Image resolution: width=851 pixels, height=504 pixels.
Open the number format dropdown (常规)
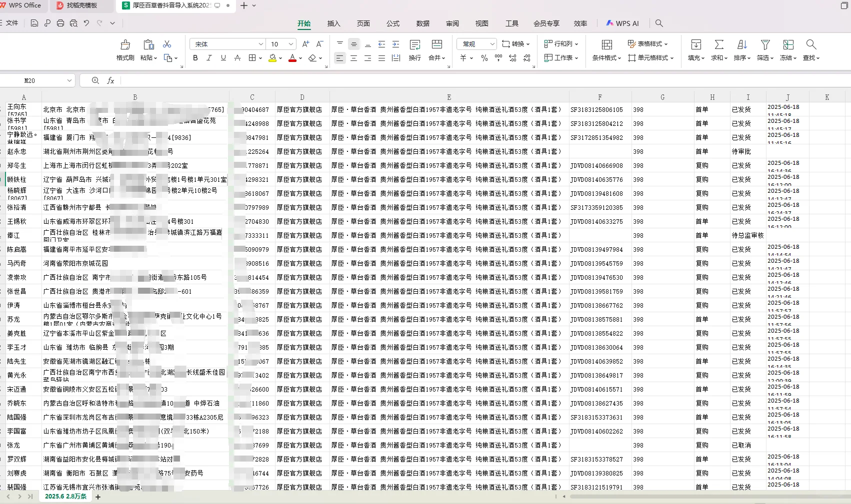coord(492,44)
